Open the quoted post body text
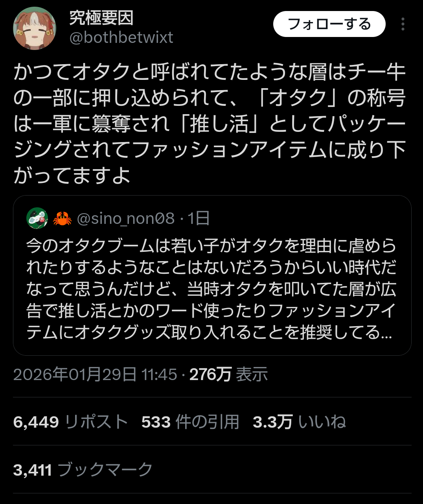The height and width of the screenshot is (504, 423). (x=211, y=289)
